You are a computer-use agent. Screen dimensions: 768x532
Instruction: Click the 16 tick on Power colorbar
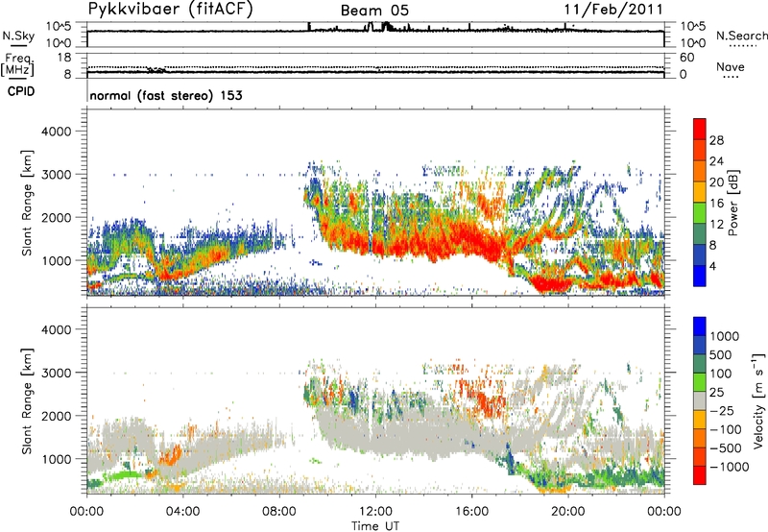coord(716,204)
